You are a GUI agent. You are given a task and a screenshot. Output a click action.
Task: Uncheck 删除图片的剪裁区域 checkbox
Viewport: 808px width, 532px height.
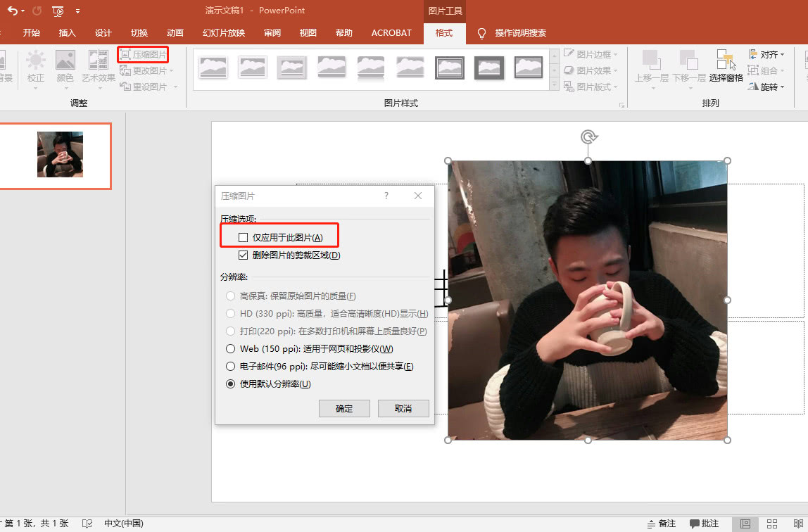click(244, 255)
